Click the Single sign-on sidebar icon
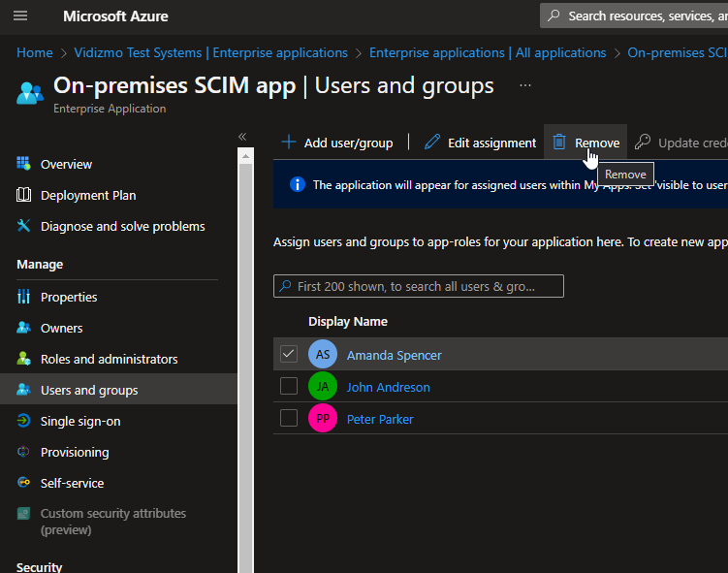The image size is (728, 573). pos(24,421)
